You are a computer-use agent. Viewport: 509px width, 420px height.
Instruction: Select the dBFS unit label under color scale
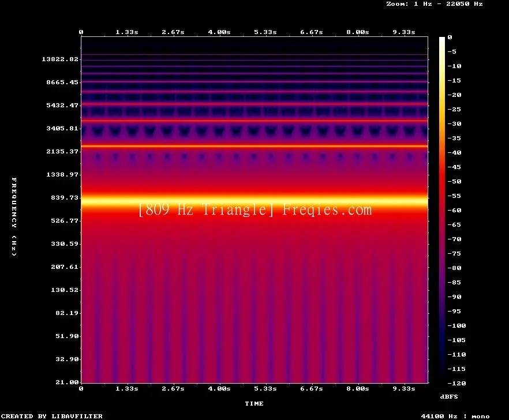coord(449,396)
